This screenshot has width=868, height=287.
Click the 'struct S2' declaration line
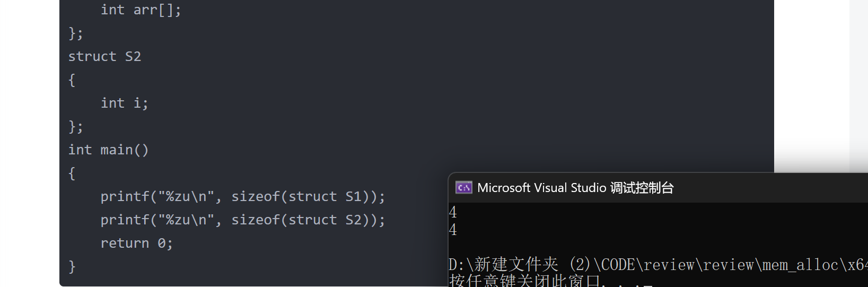[x=104, y=57]
